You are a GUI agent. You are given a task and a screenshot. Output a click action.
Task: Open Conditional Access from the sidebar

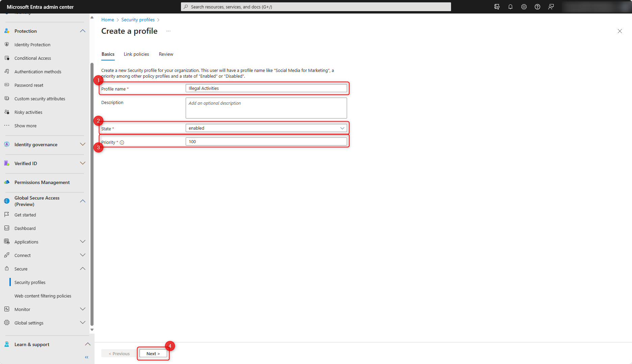coord(32,58)
